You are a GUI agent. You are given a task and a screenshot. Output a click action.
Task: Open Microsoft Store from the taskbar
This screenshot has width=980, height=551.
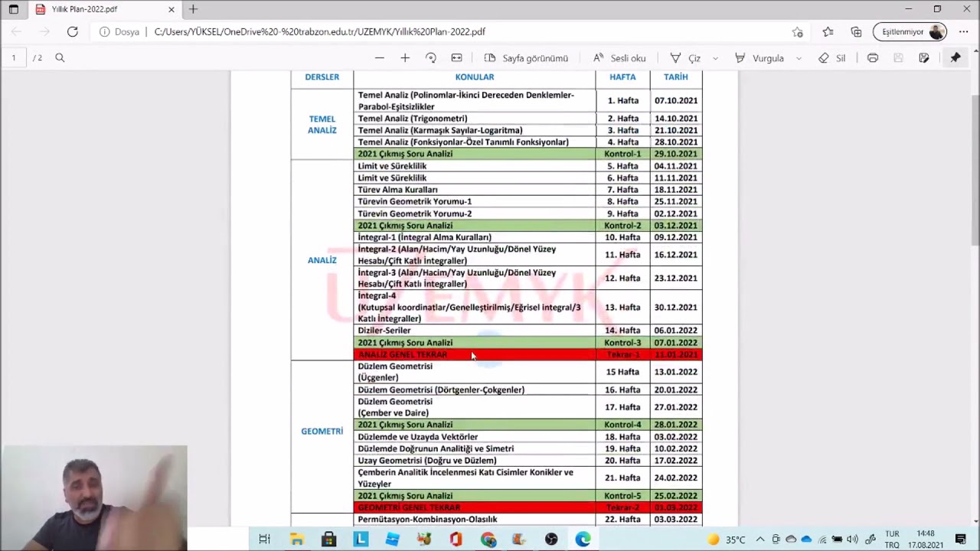328,540
